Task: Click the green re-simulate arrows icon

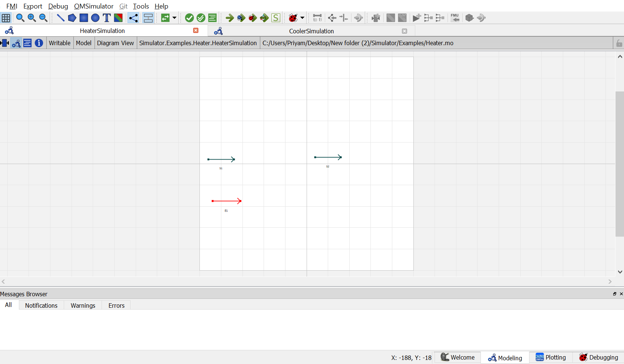Action: click(x=165, y=18)
